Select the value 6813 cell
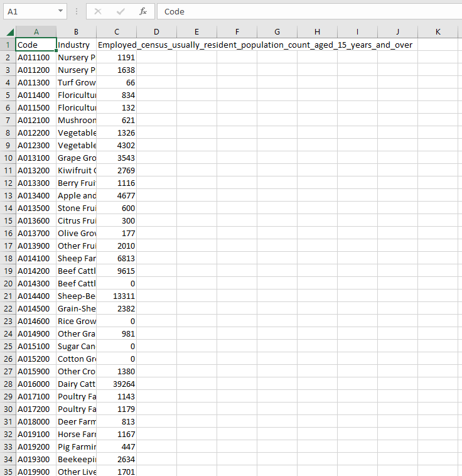The height and width of the screenshot is (476, 462). point(117,258)
